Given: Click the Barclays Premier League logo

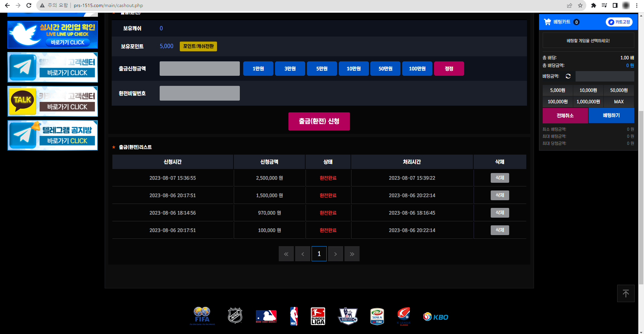Looking at the screenshot, I should 348,316.
